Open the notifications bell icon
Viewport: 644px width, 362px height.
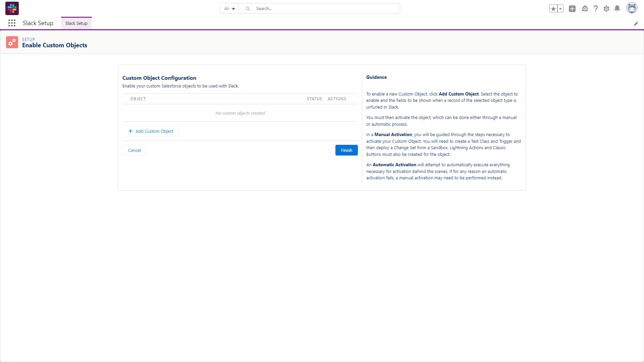pyautogui.click(x=617, y=9)
